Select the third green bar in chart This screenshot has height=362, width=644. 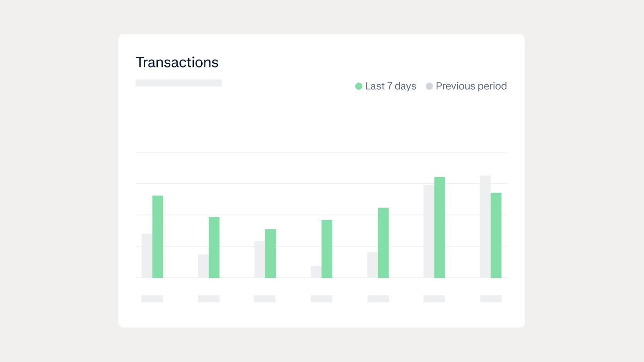point(270,253)
